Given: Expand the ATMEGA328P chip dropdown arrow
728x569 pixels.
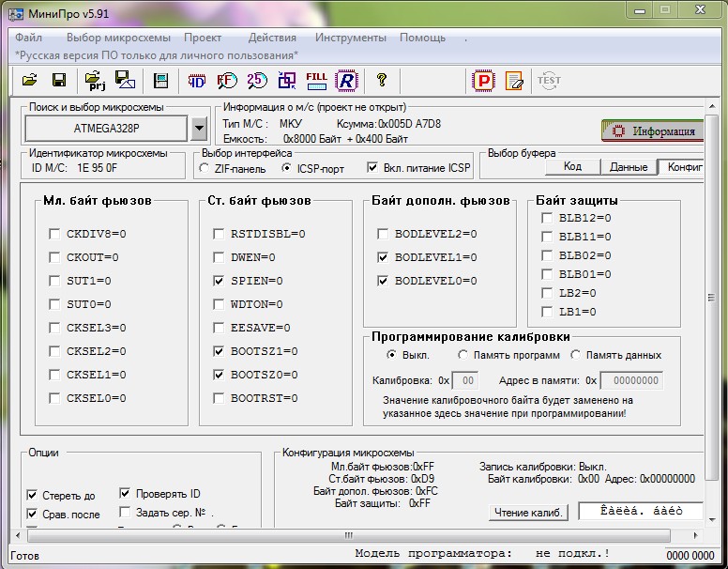Looking at the screenshot, I should (199, 129).
